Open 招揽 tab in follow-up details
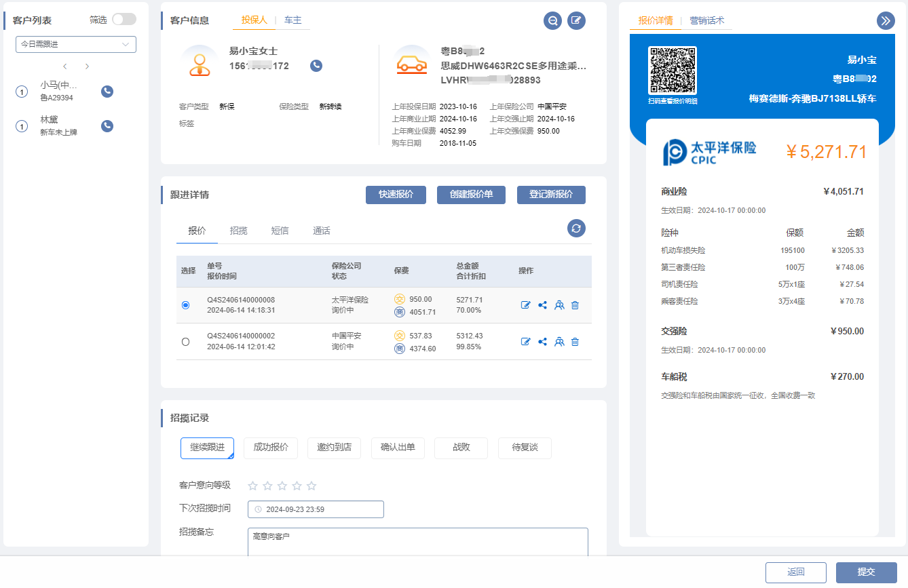 point(239,231)
